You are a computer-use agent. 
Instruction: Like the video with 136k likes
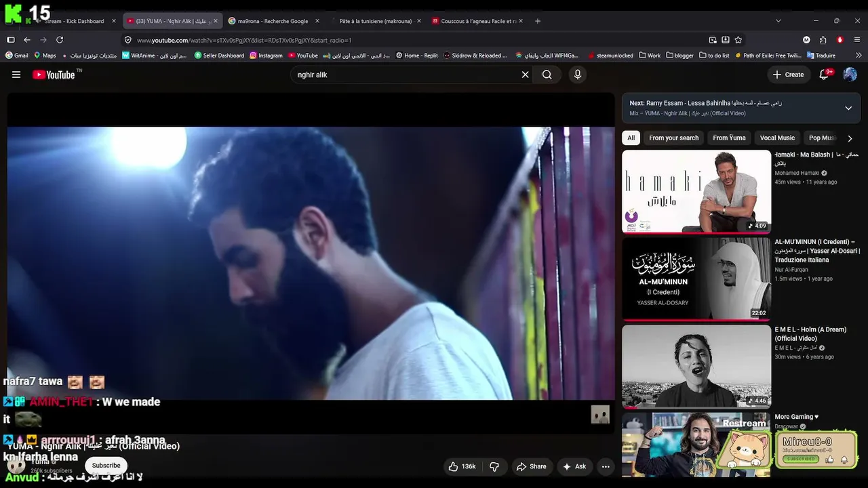click(462, 466)
